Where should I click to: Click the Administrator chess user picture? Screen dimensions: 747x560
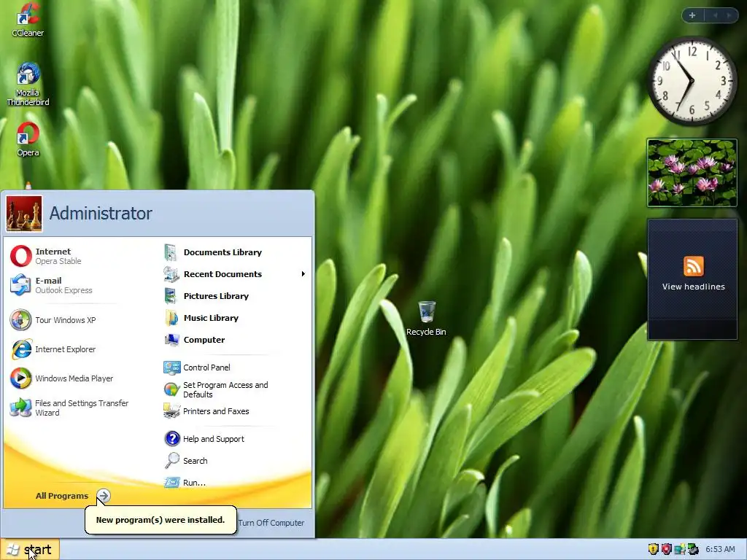click(24, 214)
